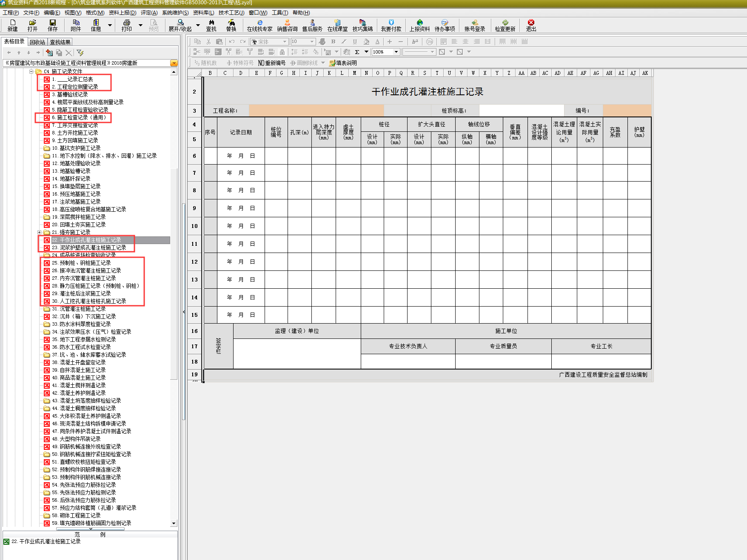Click column header AK in the sheet
This screenshot has width=747, height=560.
point(645,73)
